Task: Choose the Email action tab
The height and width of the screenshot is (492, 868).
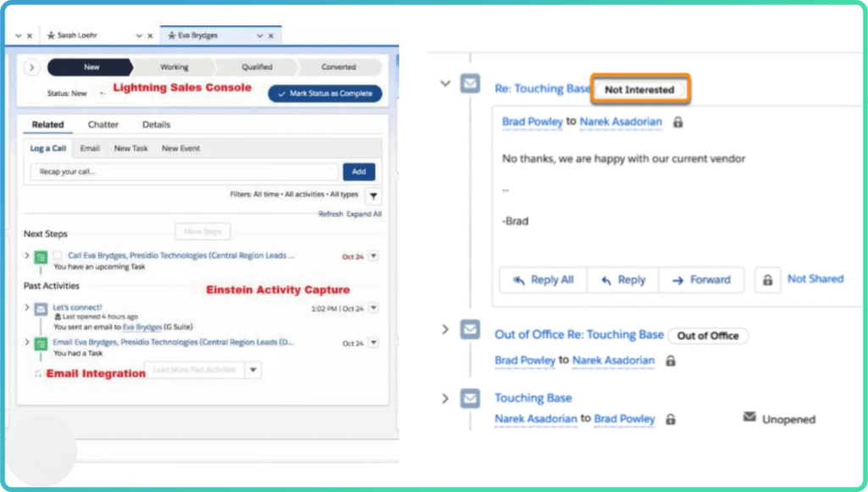Action: point(90,148)
